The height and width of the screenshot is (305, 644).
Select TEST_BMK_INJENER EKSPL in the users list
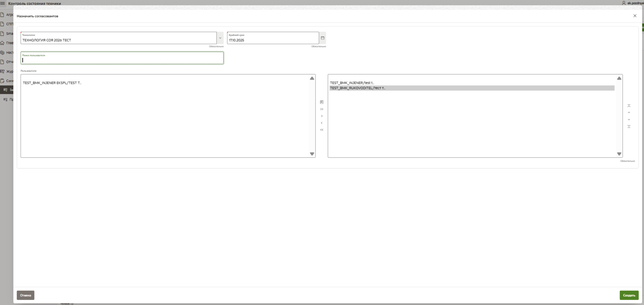click(52, 83)
